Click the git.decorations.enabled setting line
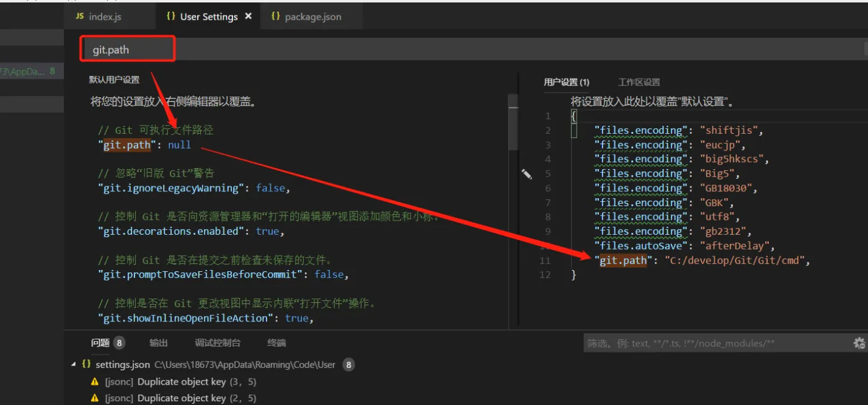This screenshot has width=868, height=405. pyautogui.click(x=191, y=231)
